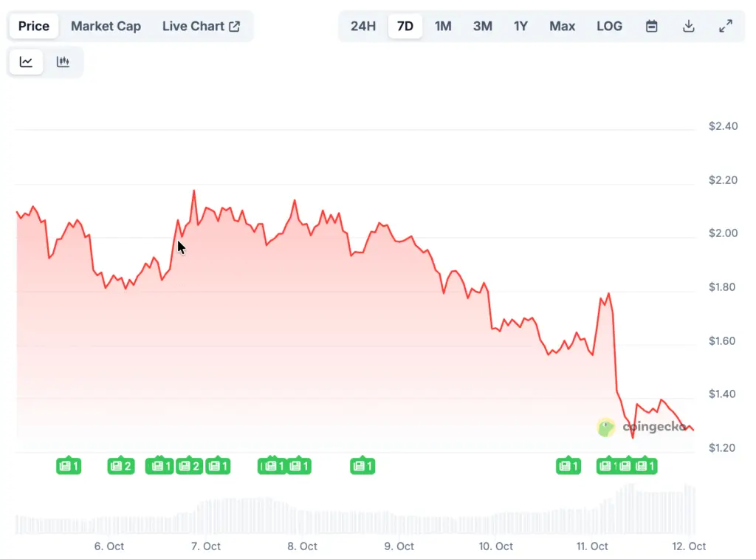Screen dimensions: 756x559
Task: Switch to candlestick chart view
Action: (63, 62)
